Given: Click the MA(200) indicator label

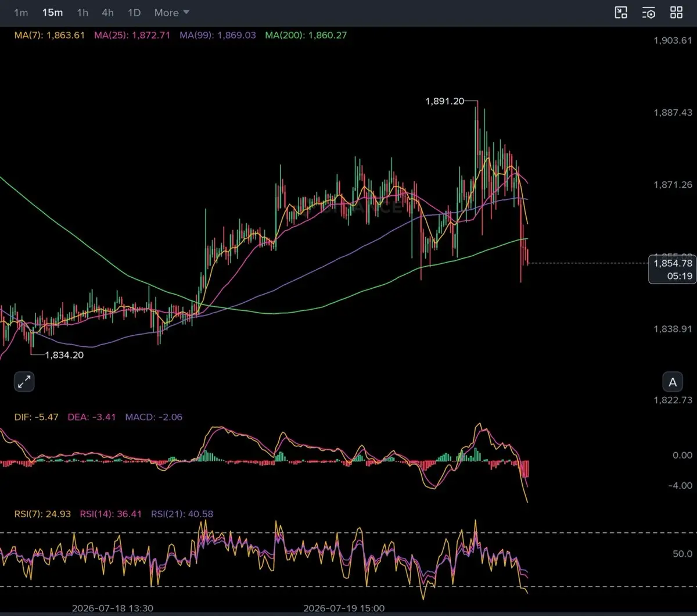Looking at the screenshot, I should click(306, 35).
